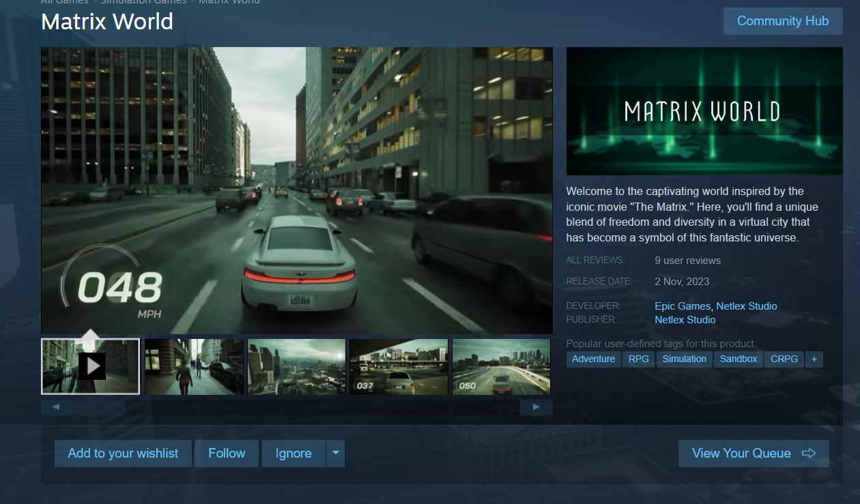Click the Matrix World header banner image
The image size is (860, 504).
click(x=704, y=111)
